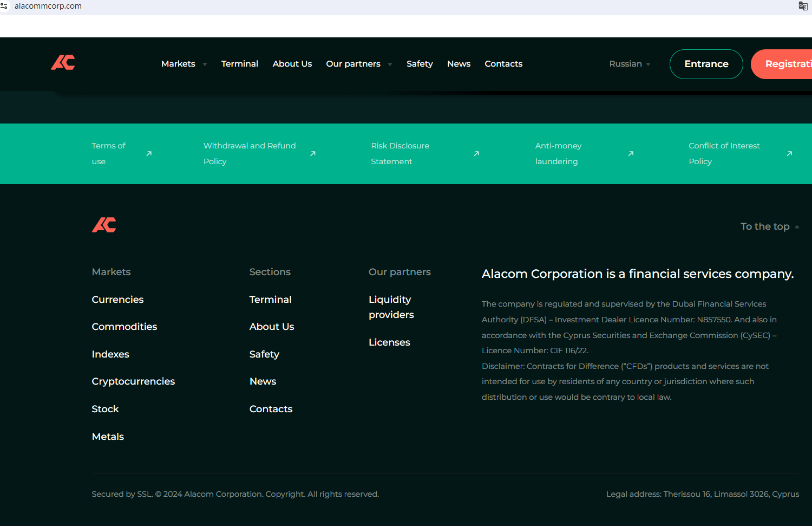Screen dimensions: 812x526
Task: Open Stock in footer Markets list
Action: click(105, 409)
